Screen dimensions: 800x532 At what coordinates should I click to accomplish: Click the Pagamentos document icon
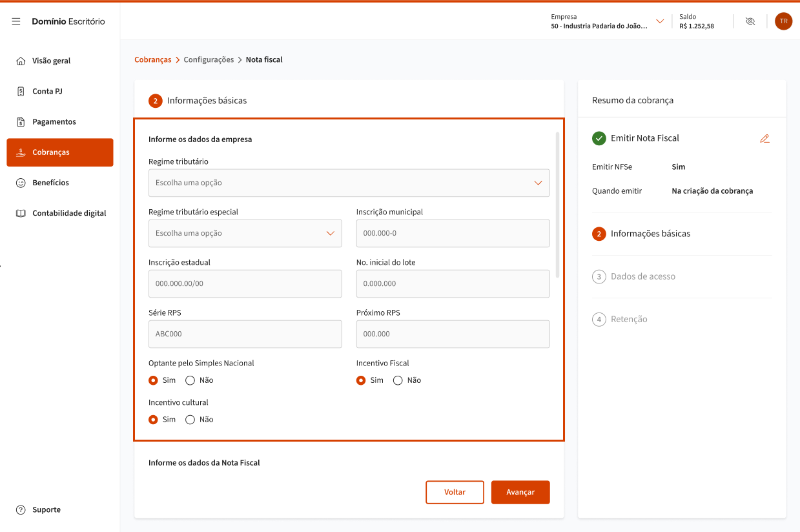21,122
